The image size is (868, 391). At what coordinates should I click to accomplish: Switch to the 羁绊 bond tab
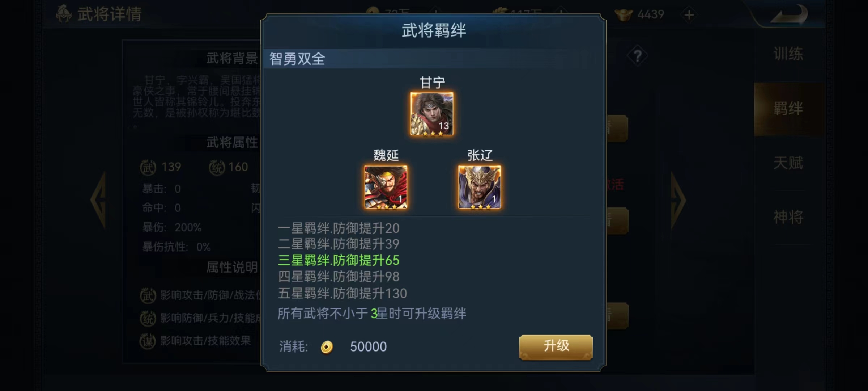tap(788, 109)
